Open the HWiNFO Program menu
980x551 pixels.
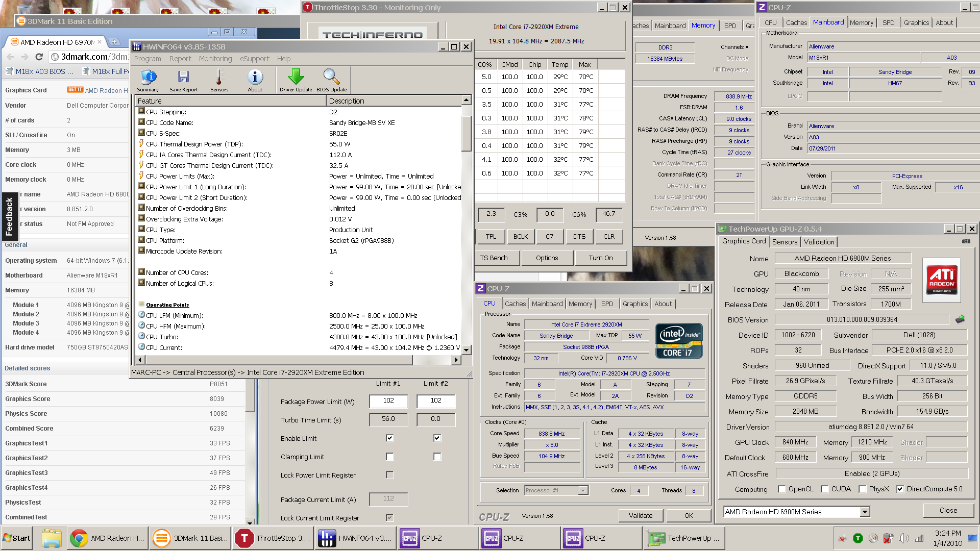[148, 59]
